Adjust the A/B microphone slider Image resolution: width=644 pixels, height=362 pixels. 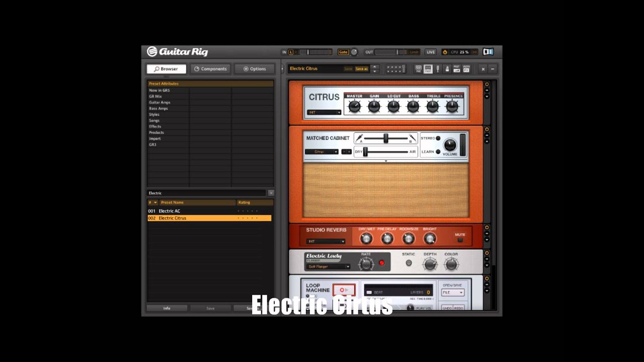pos(386,138)
